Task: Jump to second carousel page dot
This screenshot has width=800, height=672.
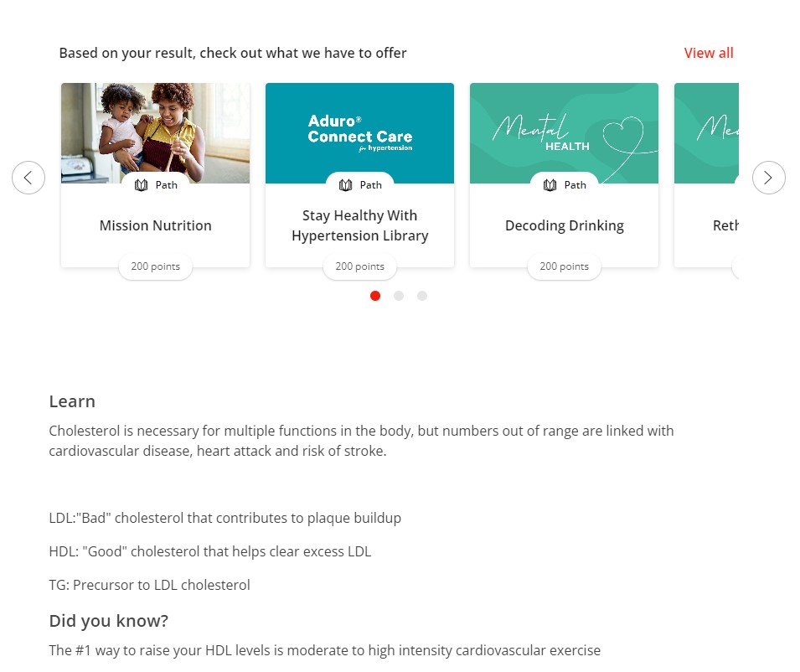Action: pyautogui.click(x=399, y=296)
